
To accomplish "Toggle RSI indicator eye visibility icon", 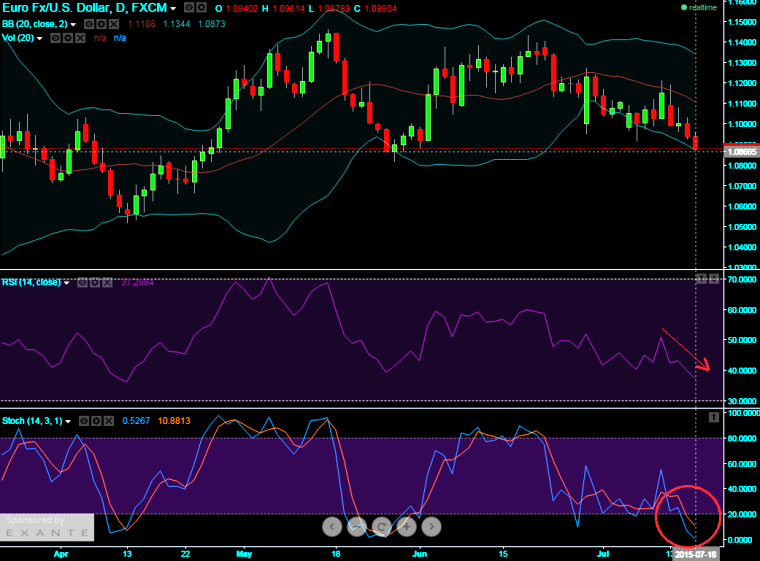I will click(x=83, y=282).
